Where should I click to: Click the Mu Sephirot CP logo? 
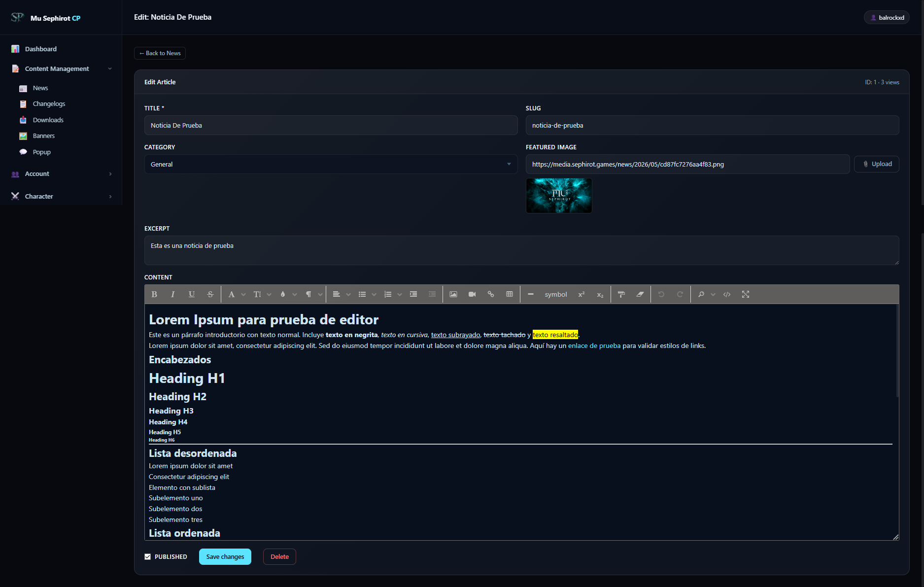[46, 18]
